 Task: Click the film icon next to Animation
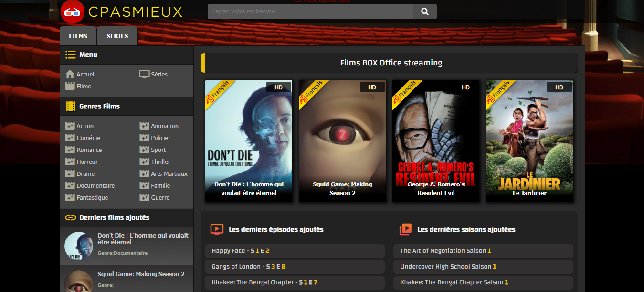144,126
